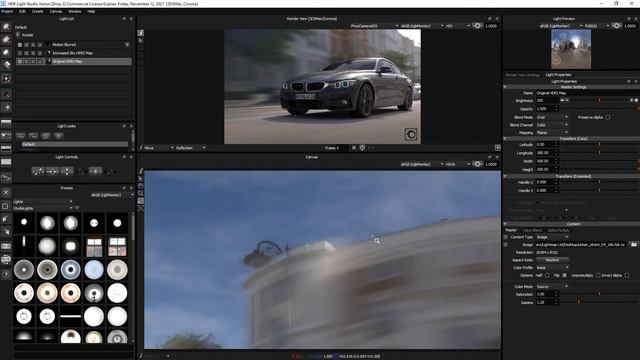Viewport: 640px width, 360px height.
Task: Switch to the Light Properties tab
Action: pyautogui.click(x=558, y=75)
